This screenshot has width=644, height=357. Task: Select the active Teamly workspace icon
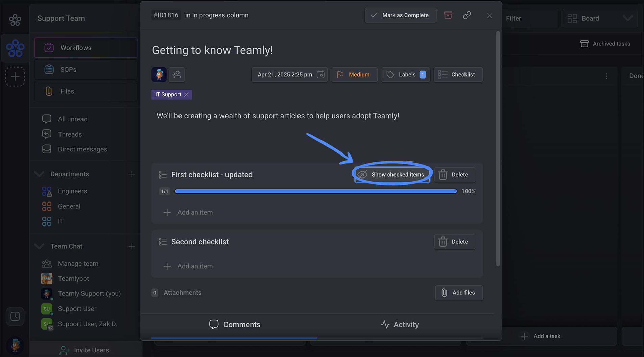pos(15,48)
